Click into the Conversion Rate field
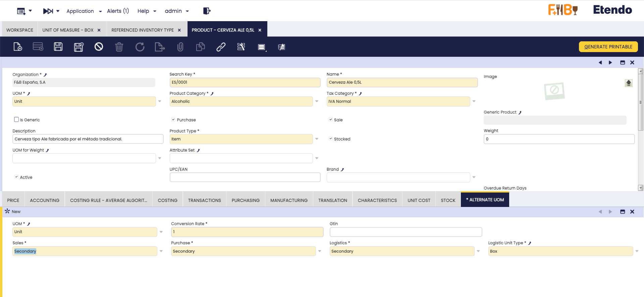The image size is (644, 297). (x=247, y=232)
